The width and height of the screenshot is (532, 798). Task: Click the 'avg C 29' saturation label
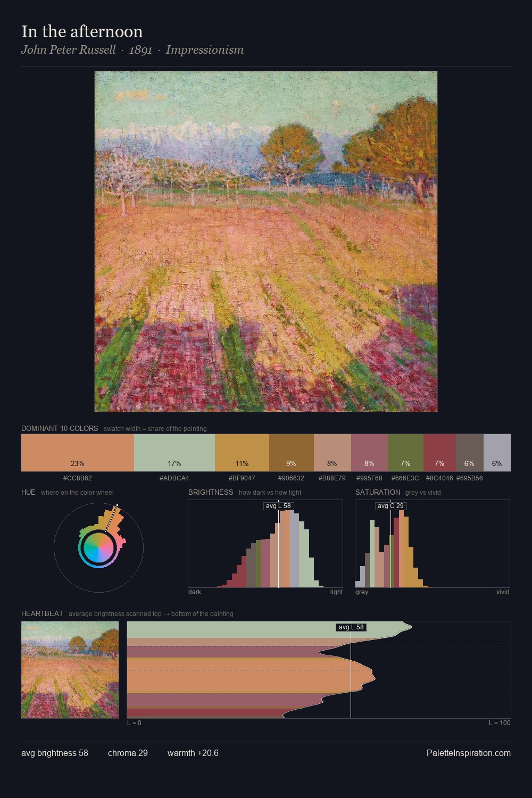(x=391, y=506)
